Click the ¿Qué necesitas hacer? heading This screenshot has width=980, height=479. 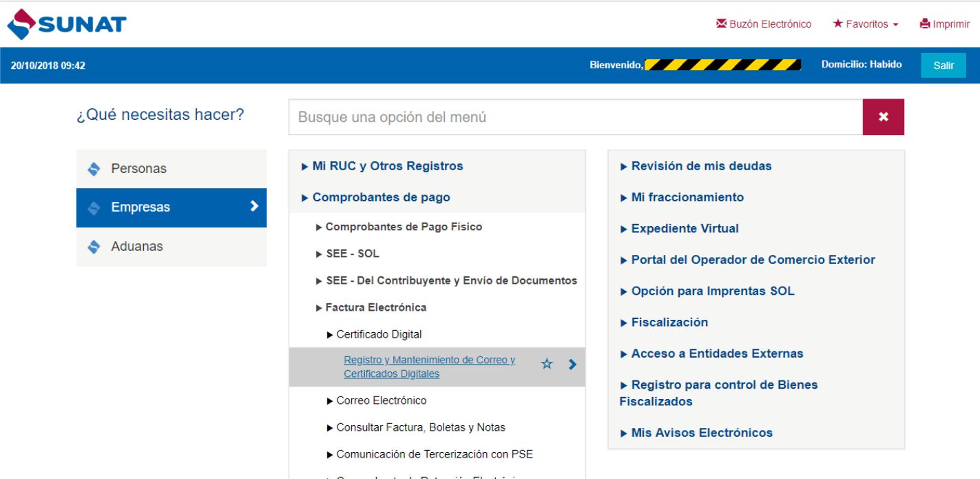tap(160, 114)
